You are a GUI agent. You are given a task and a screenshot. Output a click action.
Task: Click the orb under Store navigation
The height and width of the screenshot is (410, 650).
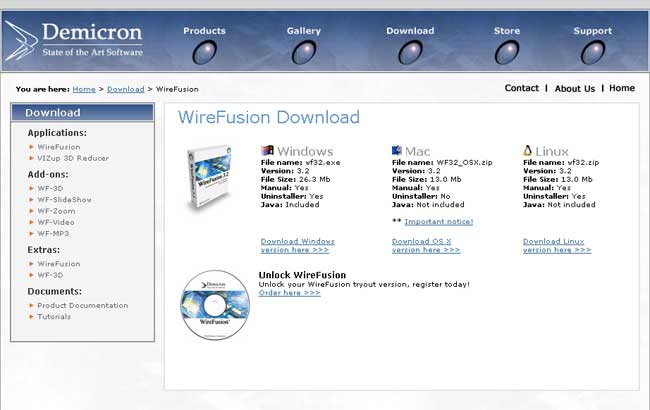pos(507,52)
